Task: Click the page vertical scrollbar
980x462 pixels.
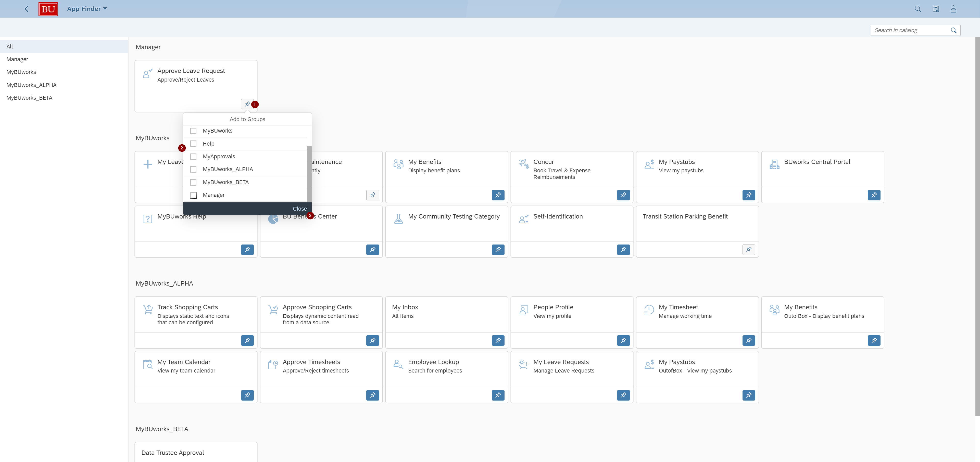Action: (x=977, y=226)
